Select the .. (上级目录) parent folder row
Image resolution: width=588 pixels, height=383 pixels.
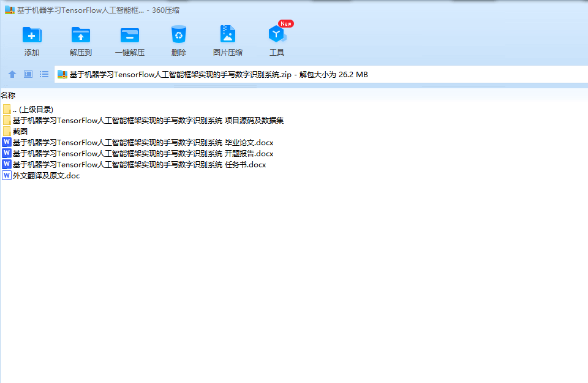click(x=28, y=110)
